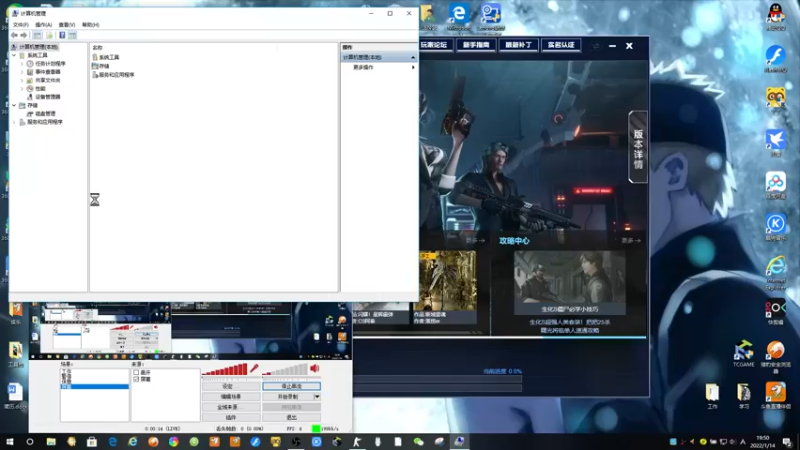
Task: Click the export list icon in Computer Management toolbar
Action: pyautogui.click(x=49, y=35)
